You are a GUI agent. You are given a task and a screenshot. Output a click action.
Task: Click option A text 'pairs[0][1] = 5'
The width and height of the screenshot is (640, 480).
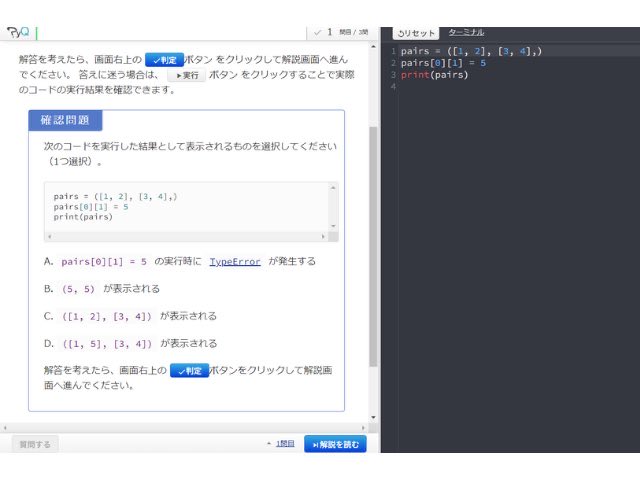pos(104,262)
